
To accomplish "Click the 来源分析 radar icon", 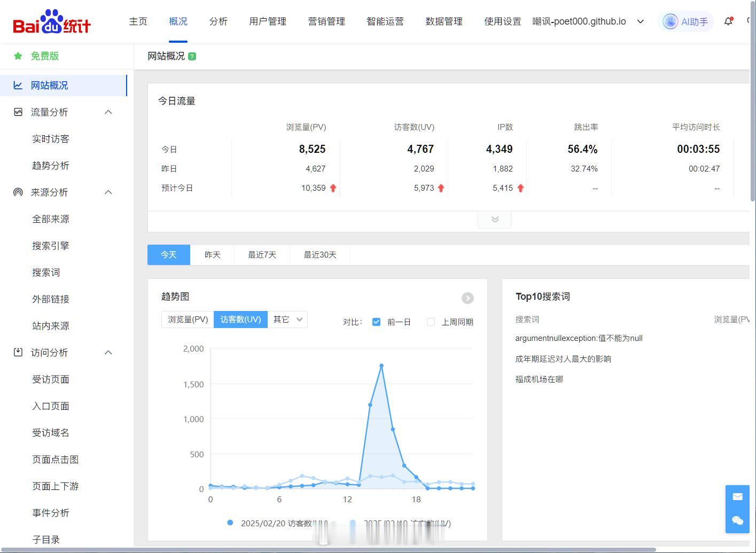I will coord(18,192).
